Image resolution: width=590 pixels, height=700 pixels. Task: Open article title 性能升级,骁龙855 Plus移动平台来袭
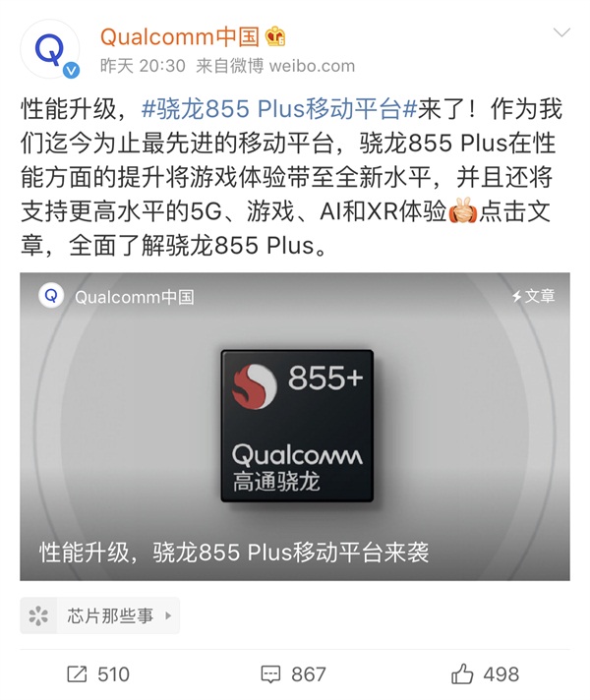[234, 553]
